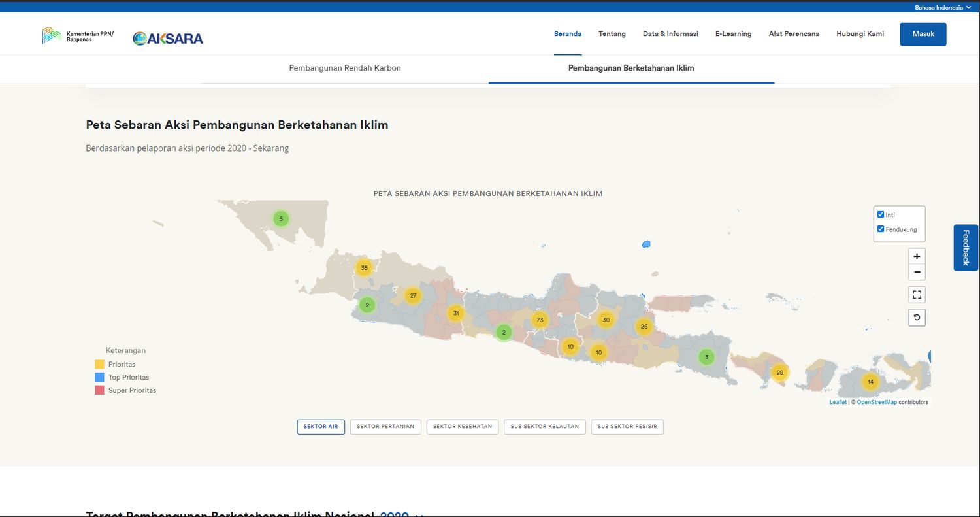Select the cluster marker showing 30
This screenshot has width=980, height=517.
606,320
